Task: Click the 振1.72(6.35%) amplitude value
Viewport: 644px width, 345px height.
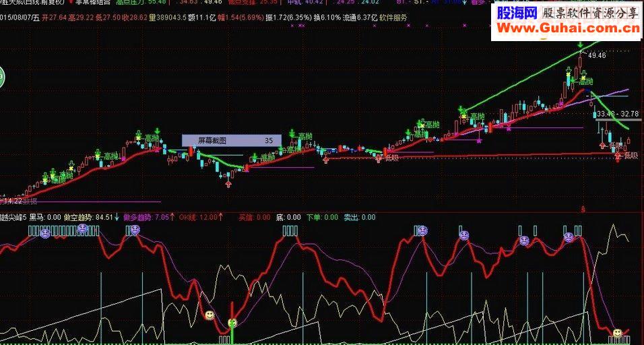Action: click(x=288, y=18)
